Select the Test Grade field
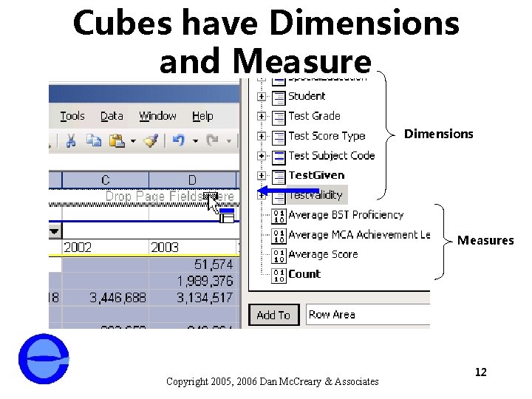 (x=314, y=116)
